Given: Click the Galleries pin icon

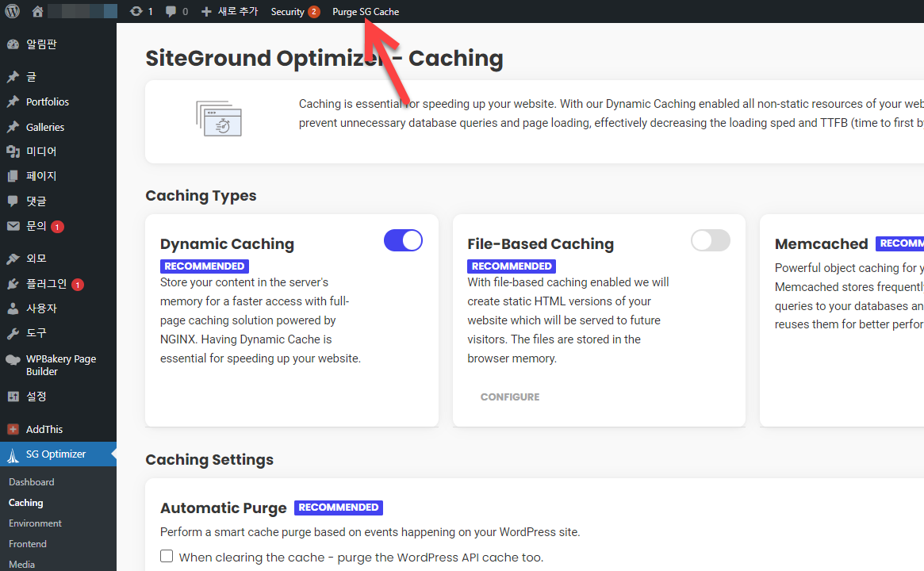Looking at the screenshot, I should point(13,127).
